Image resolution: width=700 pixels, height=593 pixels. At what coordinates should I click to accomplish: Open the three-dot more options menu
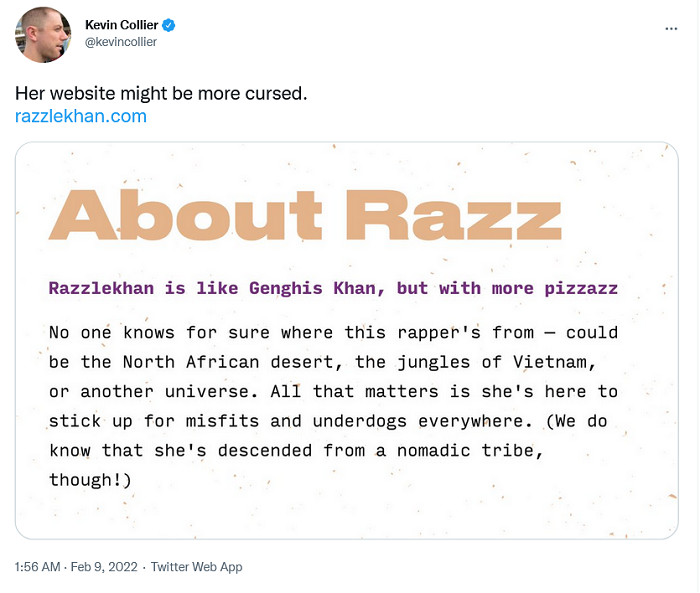coord(670,29)
